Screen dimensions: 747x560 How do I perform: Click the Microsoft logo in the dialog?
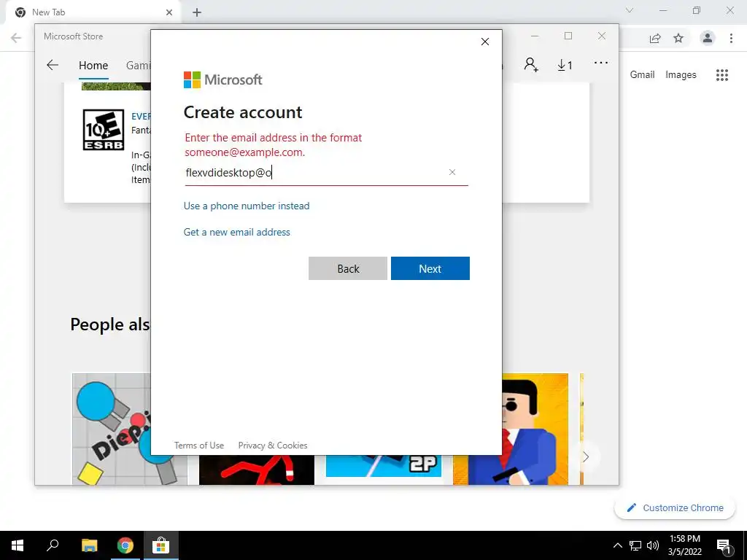point(223,79)
